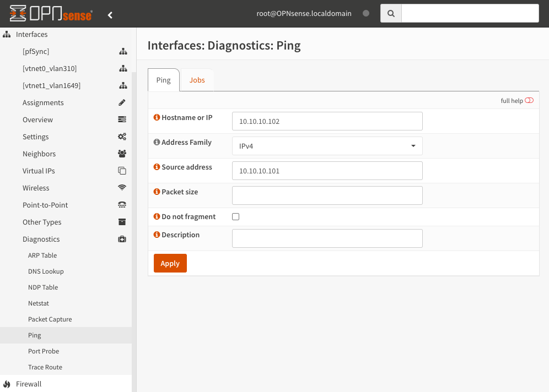Show help for Do not fragment
The image size is (549, 392).
pyautogui.click(x=157, y=216)
